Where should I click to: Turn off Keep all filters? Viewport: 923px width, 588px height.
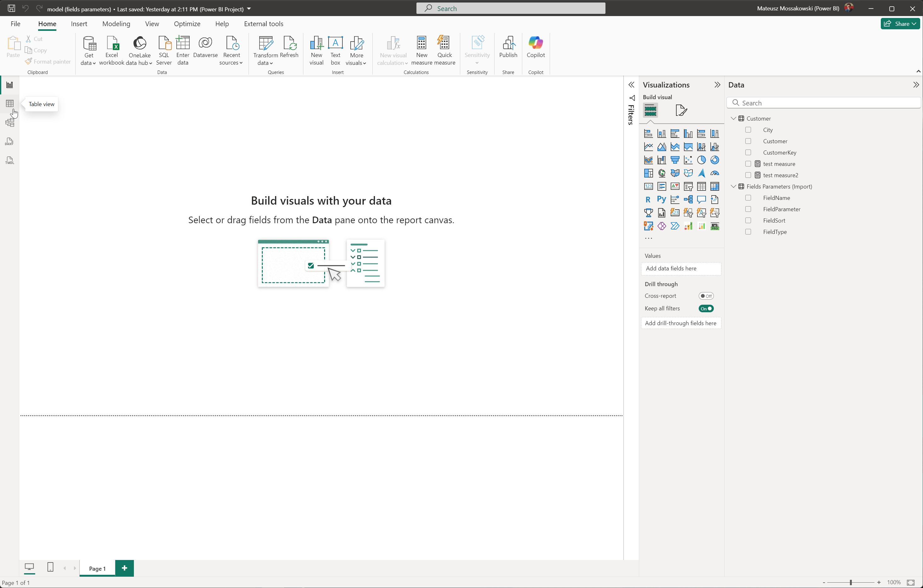pos(706,309)
